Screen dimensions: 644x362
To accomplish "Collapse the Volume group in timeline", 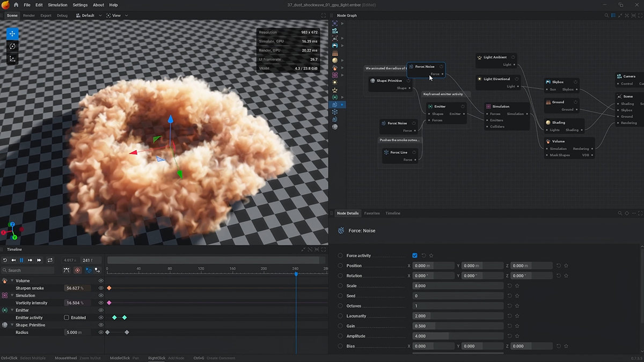I will pos(12,280).
